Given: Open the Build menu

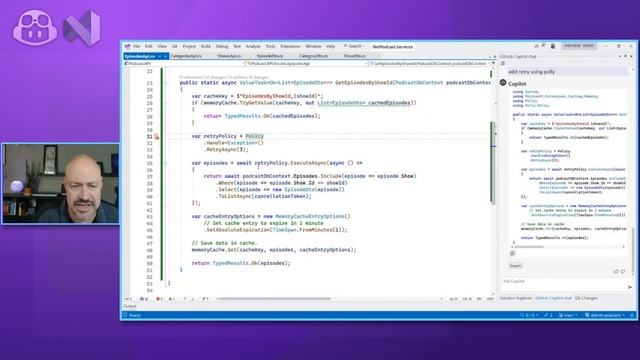Looking at the screenshot, I should point(206,47).
